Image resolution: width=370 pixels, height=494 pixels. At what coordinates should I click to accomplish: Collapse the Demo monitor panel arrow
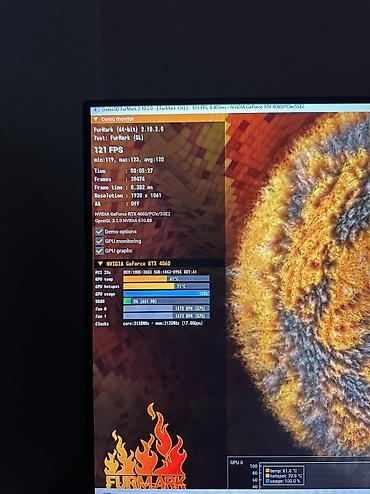pos(96,119)
